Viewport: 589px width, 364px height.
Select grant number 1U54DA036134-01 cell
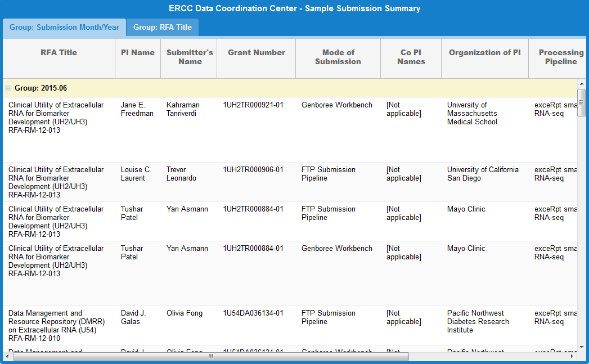click(253, 313)
